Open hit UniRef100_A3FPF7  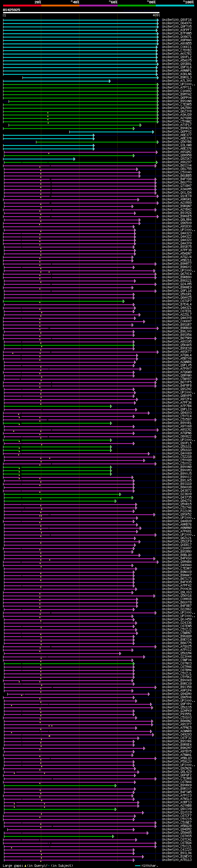pyautogui.click(x=176, y=30)
